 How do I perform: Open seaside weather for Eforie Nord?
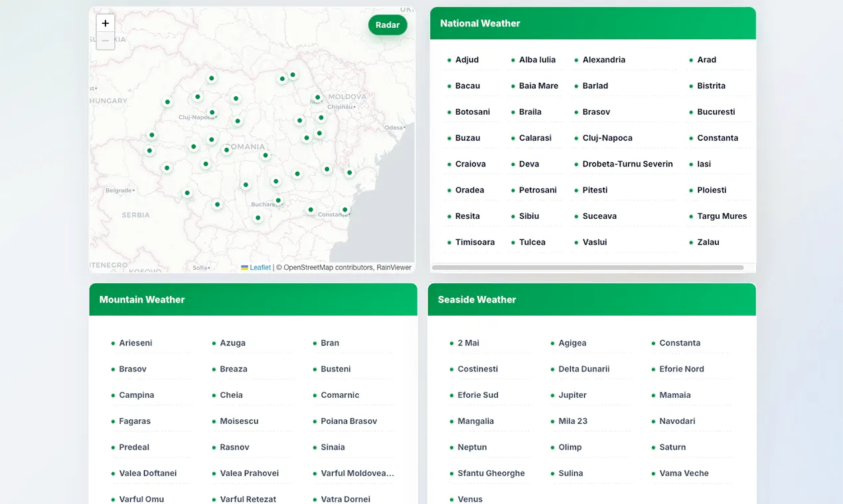coord(682,369)
